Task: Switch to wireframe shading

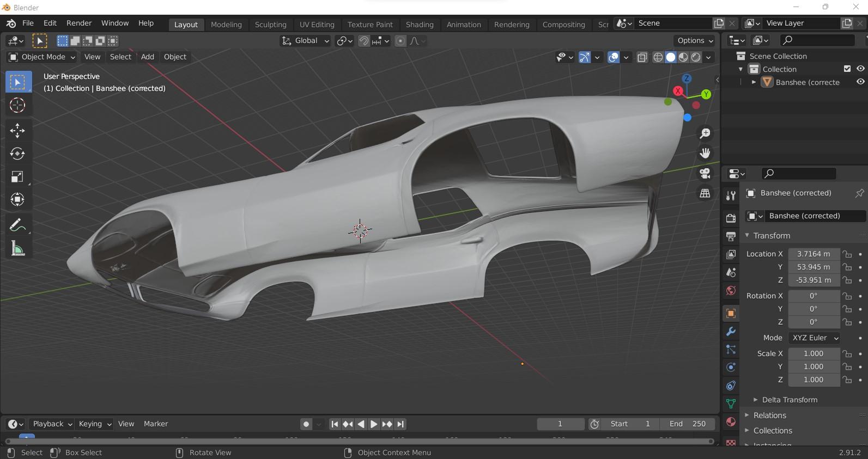Action: click(658, 57)
